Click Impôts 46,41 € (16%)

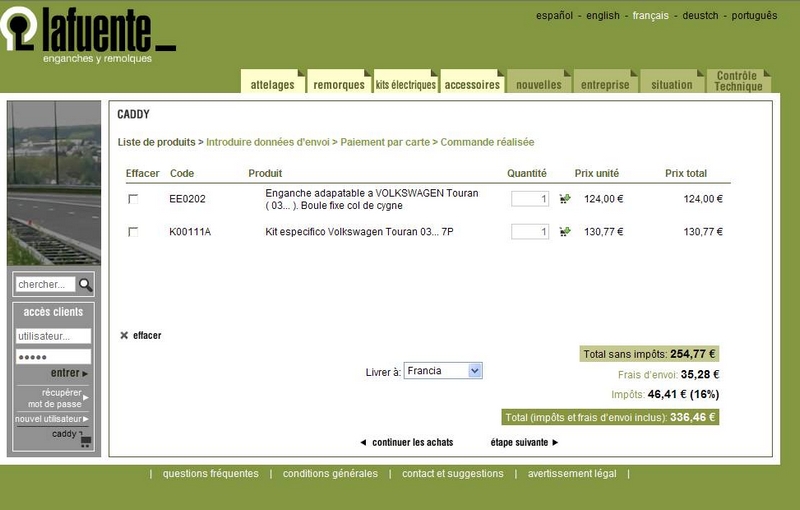pos(665,394)
